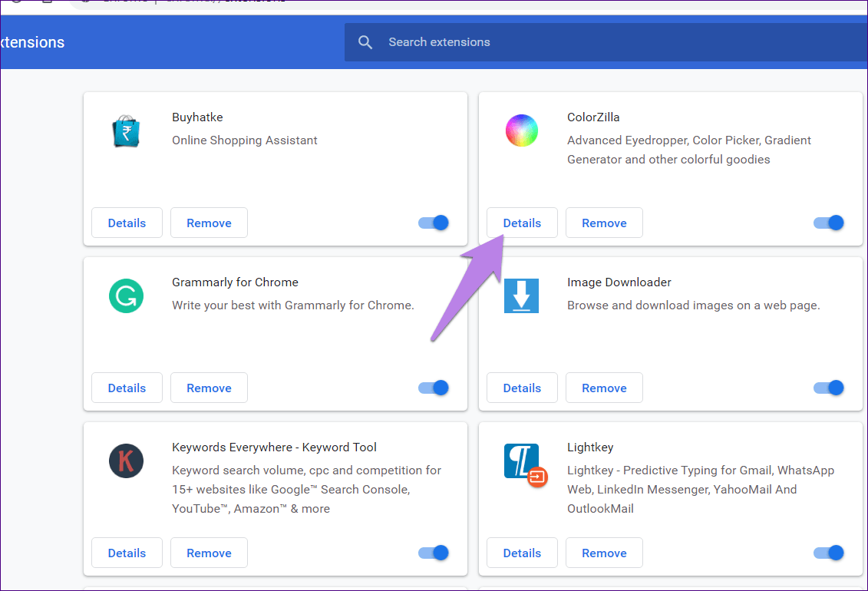Click 'Keywords Everywhere - Keyword Tool' title
Viewport: 868px width, 591px height.
coord(274,447)
